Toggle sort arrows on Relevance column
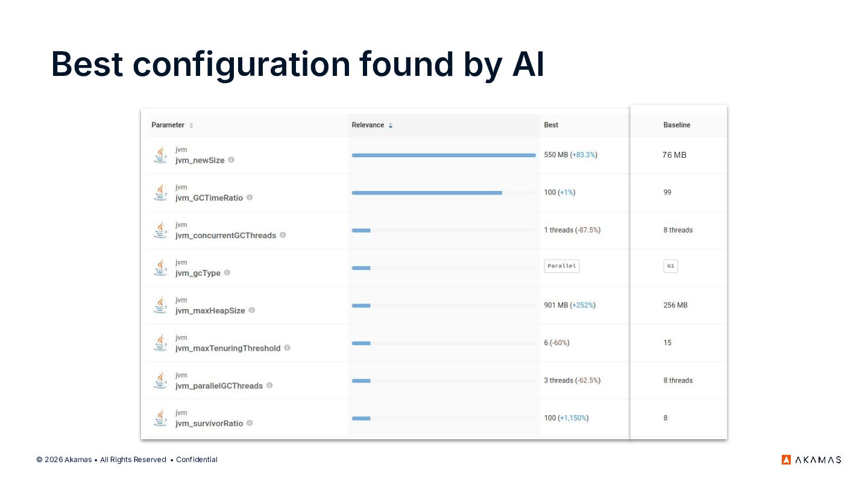The width and height of the screenshot is (868, 488). click(391, 125)
